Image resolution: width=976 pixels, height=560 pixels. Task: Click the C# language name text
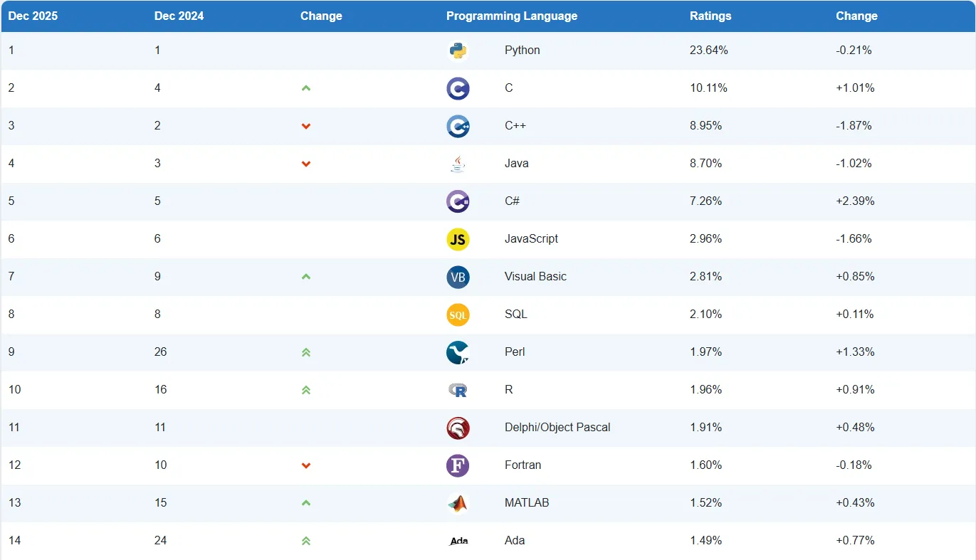(x=512, y=201)
